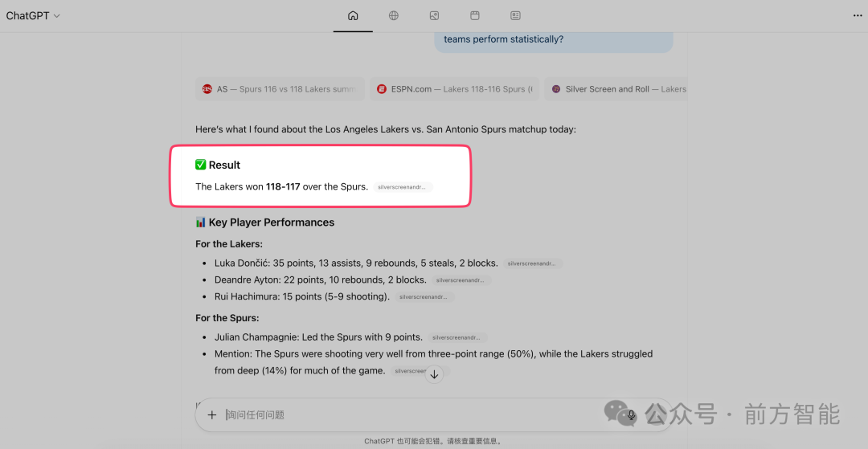Open the globe search tab
The height and width of the screenshot is (449, 868).
[394, 15]
